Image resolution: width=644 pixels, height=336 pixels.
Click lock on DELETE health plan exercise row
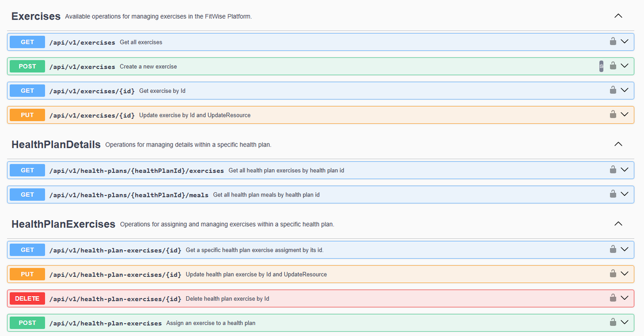click(613, 298)
